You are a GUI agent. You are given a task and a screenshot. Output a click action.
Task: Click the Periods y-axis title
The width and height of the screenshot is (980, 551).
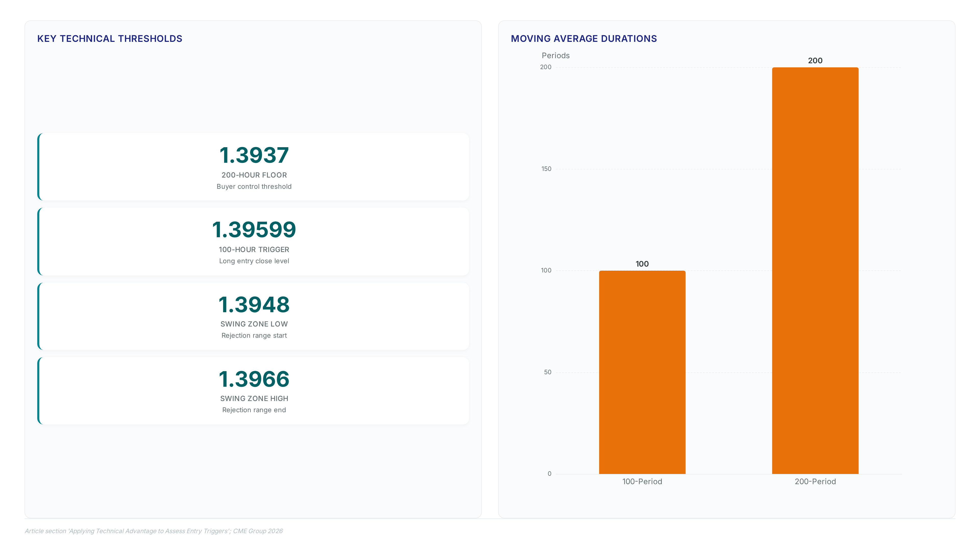pos(555,56)
